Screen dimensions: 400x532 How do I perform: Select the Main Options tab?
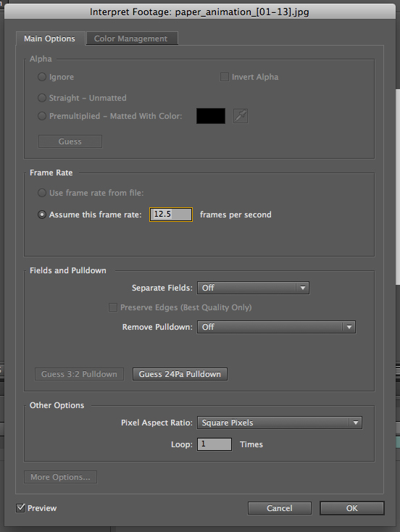click(x=49, y=38)
